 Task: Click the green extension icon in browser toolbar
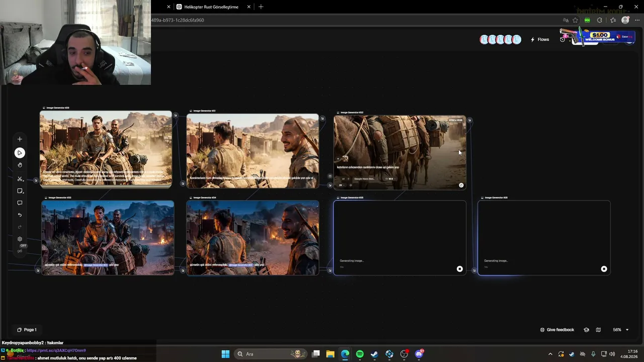(x=587, y=20)
